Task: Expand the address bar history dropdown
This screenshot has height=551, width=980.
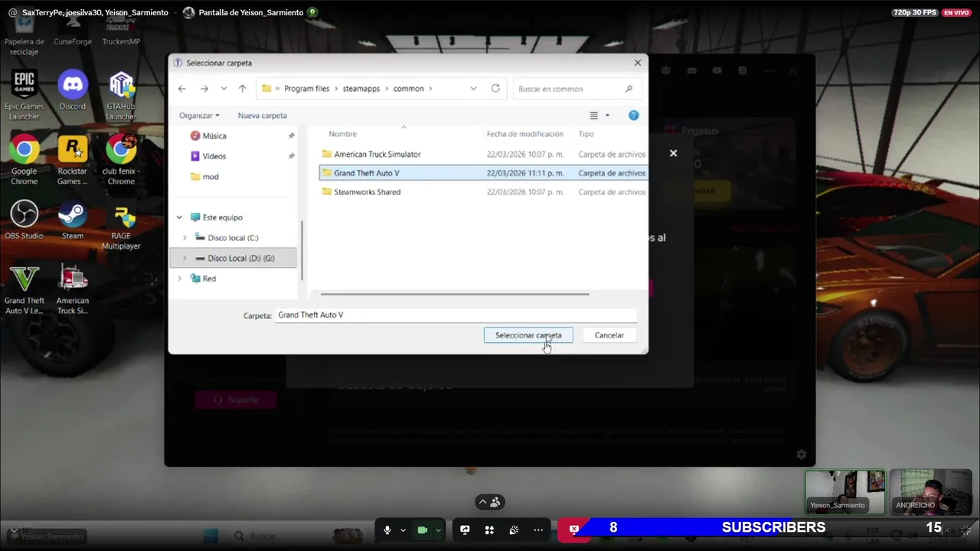Action: point(473,89)
